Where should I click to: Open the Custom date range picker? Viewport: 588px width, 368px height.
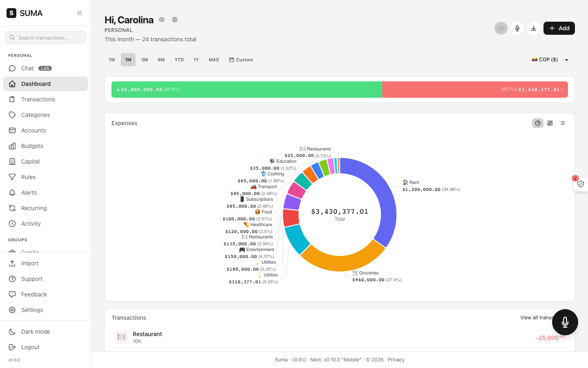(241, 60)
